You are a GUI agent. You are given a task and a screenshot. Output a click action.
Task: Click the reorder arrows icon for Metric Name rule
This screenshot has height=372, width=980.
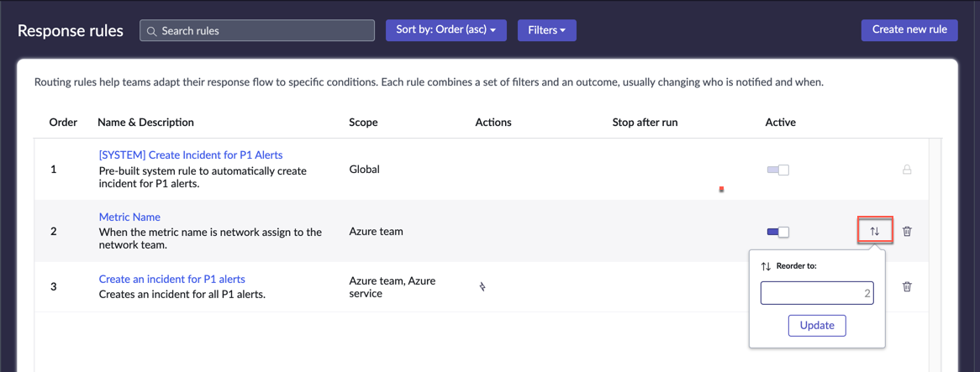874,231
